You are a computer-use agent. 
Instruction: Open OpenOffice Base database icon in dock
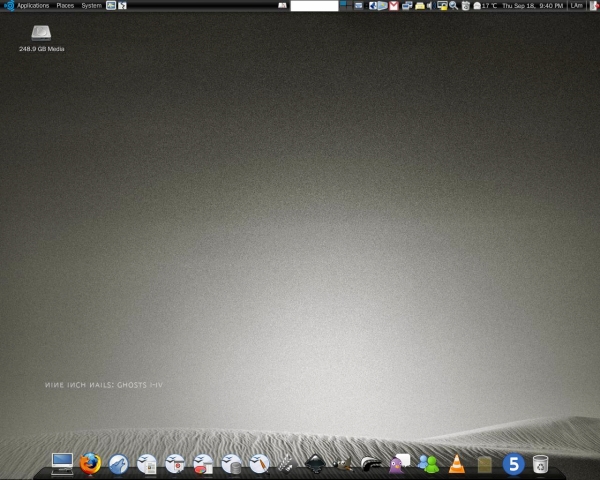tap(232, 464)
